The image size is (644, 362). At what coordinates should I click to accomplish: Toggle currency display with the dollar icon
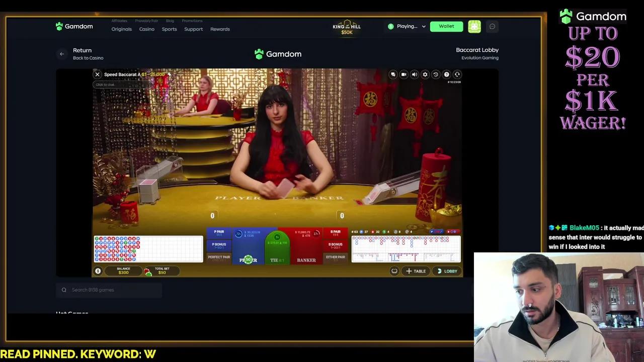click(x=98, y=271)
